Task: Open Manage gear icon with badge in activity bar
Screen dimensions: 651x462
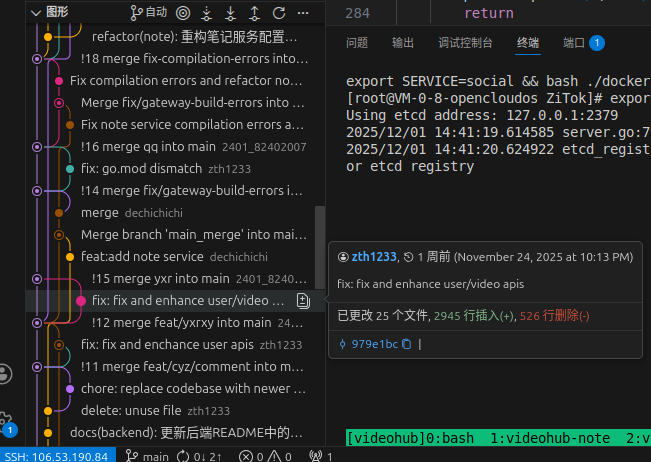Action: [x=6, y=421]
